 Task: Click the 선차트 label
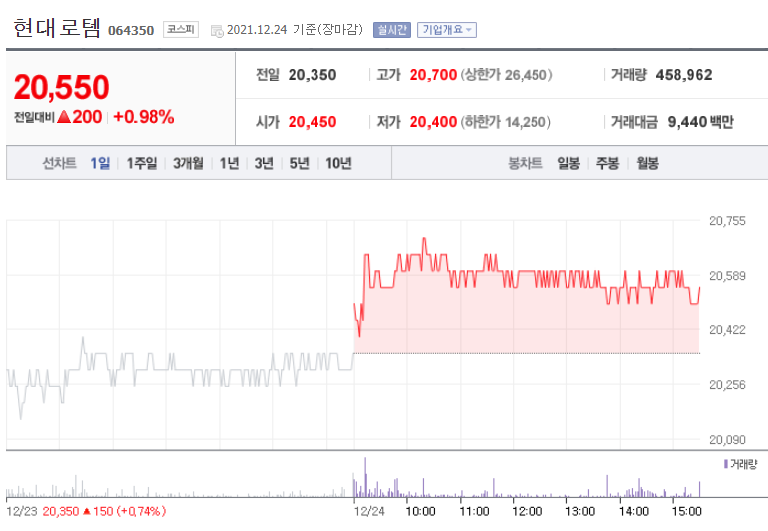59,163
